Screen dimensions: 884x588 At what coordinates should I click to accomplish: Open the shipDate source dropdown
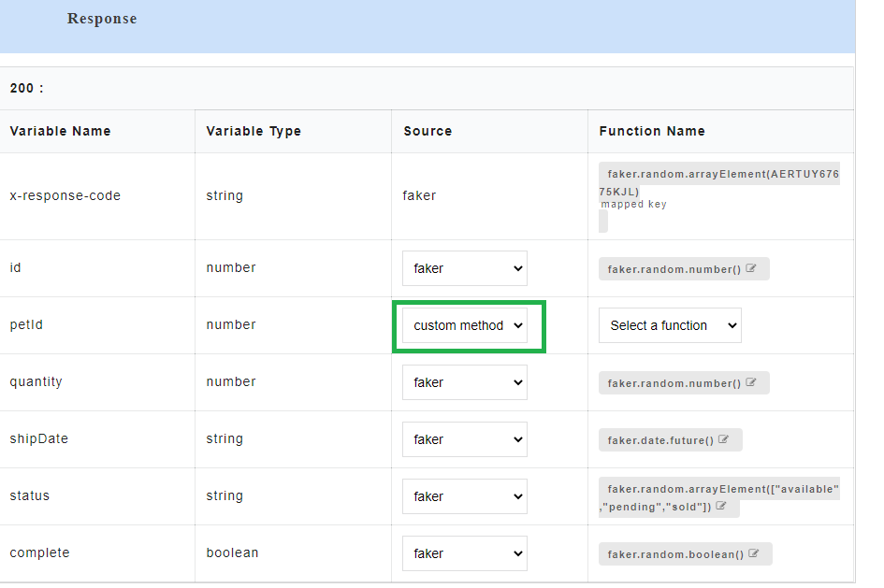click(x=465, y=438)
